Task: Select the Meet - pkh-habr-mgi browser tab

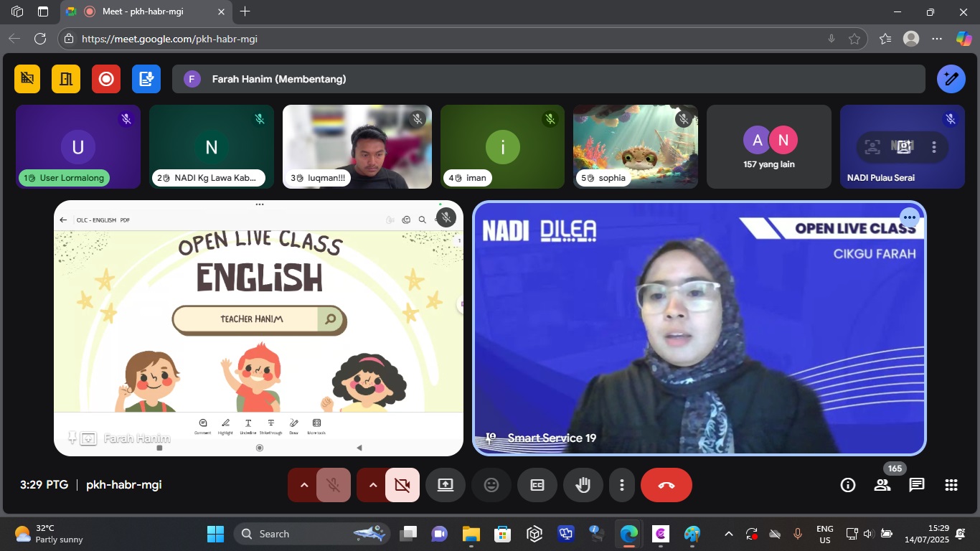Action: pos(143,11)
